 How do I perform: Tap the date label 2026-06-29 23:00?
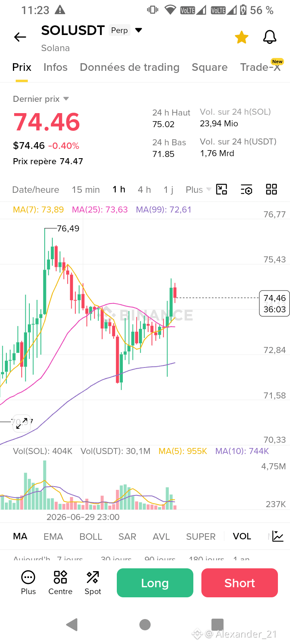83,517
